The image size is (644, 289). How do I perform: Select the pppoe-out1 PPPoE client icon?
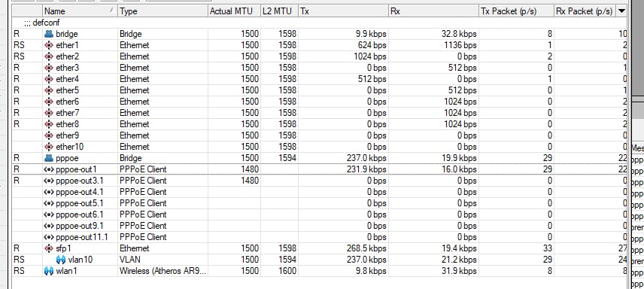click(x=48, y=169)
